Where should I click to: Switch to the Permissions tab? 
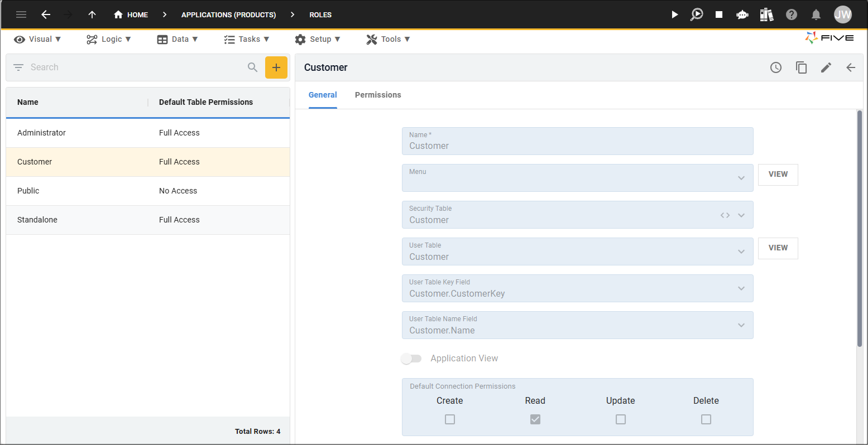378,95
